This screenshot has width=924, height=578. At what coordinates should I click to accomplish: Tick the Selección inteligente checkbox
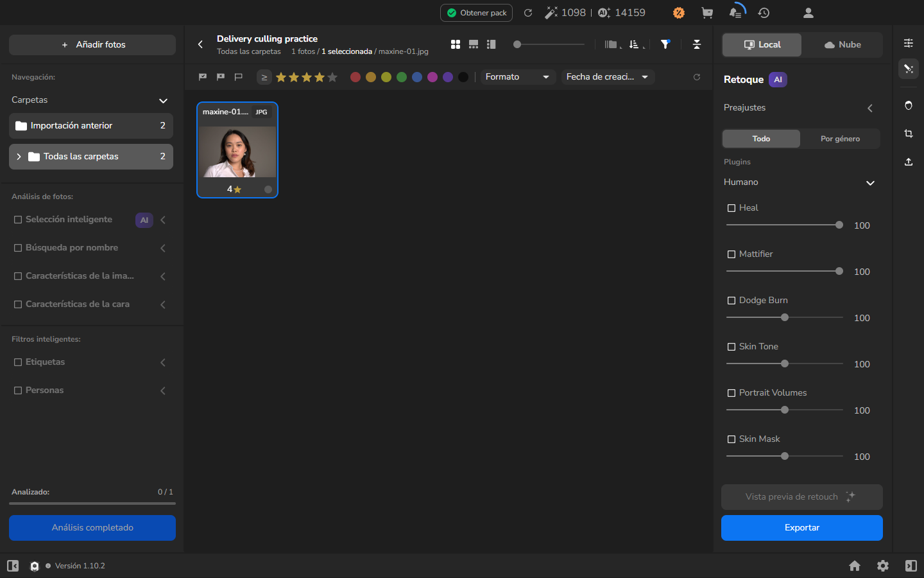(18, 220)
